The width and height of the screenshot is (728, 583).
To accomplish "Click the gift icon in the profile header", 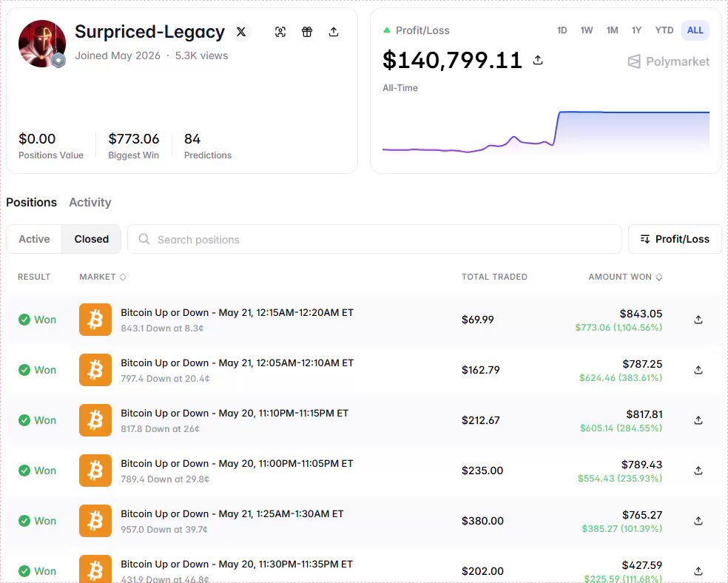I will (x=307, y=32).
